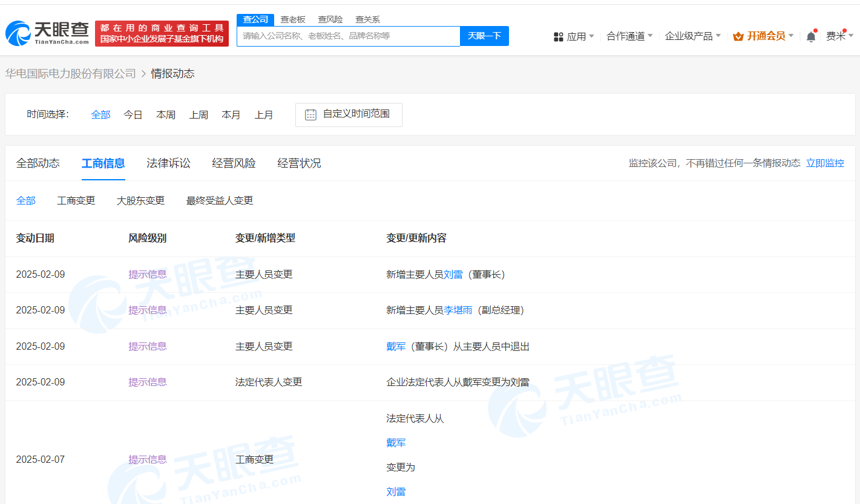Open notifications via the bell icon
The height and width of the screenshot is (504, 860).
pyautogui.click(x=810, y=36)
